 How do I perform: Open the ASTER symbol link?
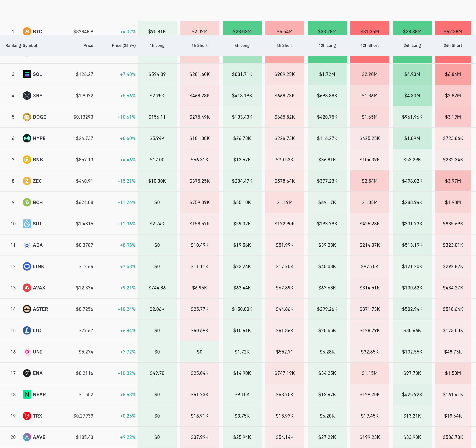coord(40,309)
